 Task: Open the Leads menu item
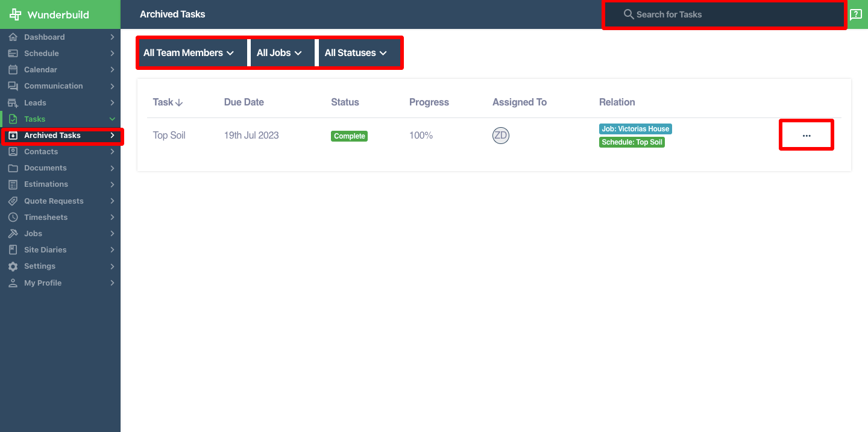click(60, 103)
